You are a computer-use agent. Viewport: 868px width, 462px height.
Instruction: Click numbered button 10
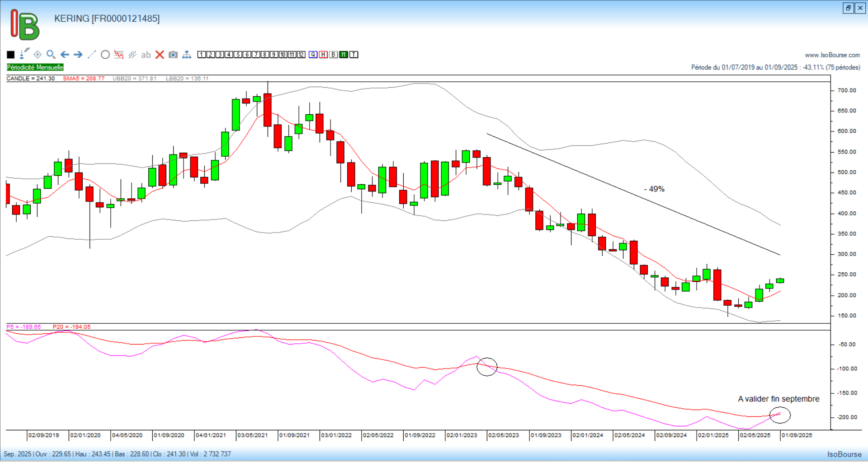(x=283, y=55)
